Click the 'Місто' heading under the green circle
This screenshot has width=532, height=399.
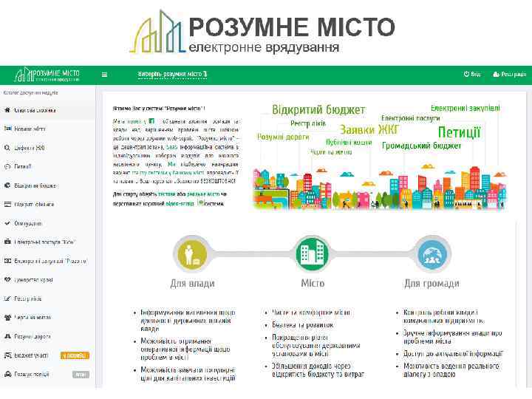[313, 283]
